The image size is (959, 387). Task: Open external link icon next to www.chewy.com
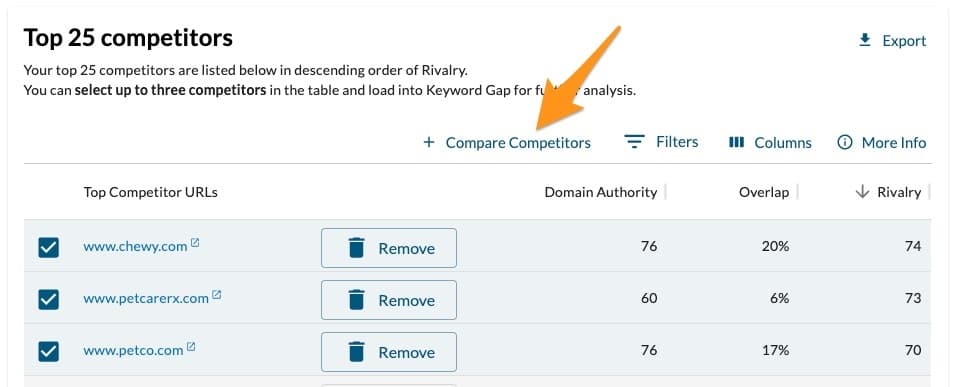tap(195, 243)
